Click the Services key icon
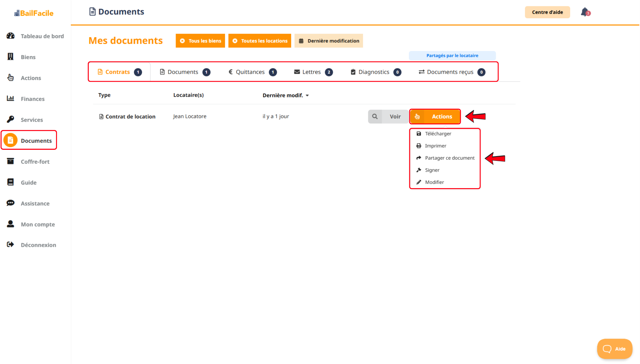Viewport: 640px width, 364px height. coord(10,119)
